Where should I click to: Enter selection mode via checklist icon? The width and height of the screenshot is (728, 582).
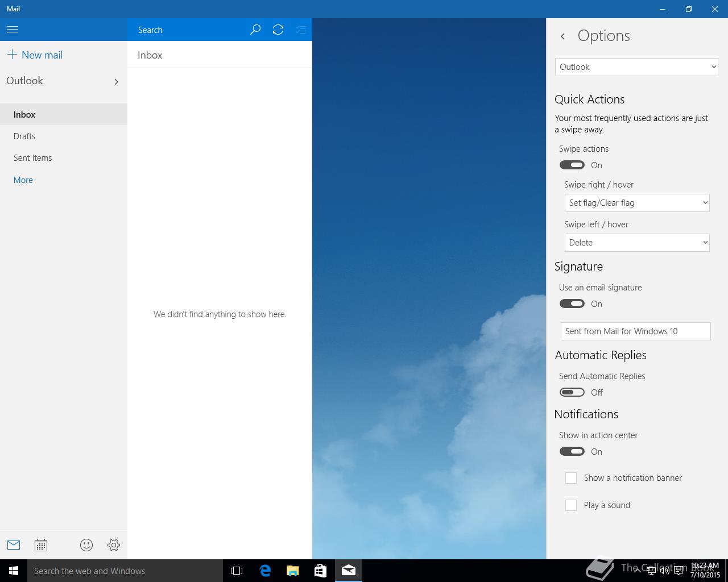click(x=301, y=30)
